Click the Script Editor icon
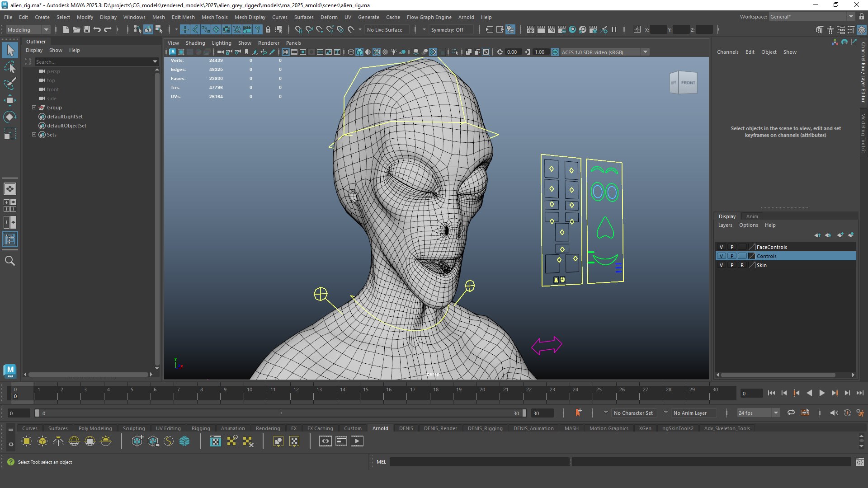Screen dimensions: 868x488 pyautogui.click(x=860, y=462)
